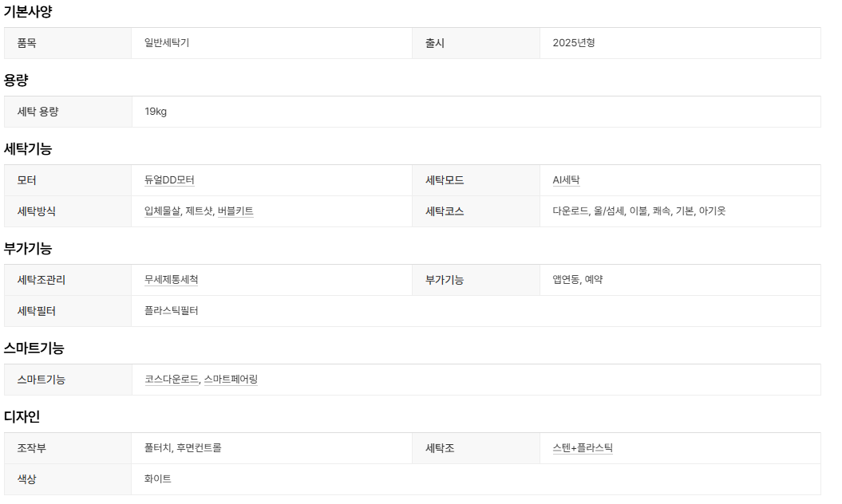Click the 제트샷 link
This screenshot has width=842, height=504.
[x=199, y=211]
